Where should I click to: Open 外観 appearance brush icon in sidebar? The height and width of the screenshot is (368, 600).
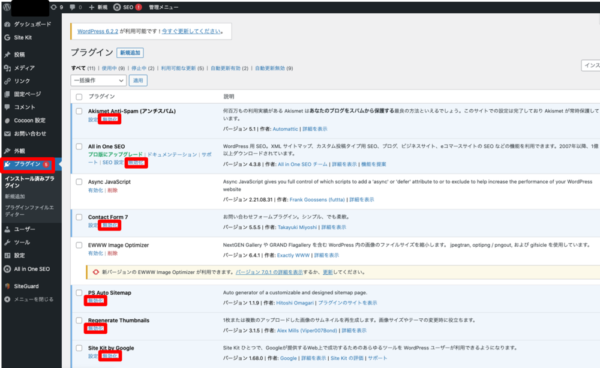tap(7, 151)
